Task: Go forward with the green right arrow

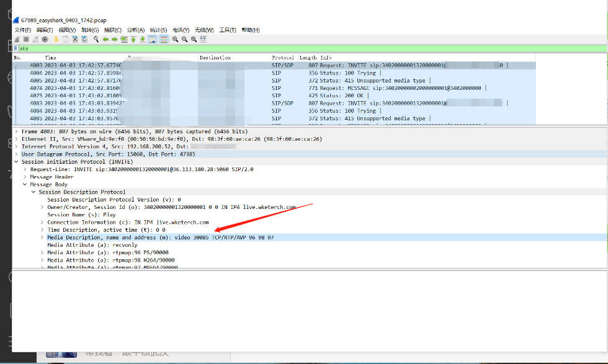Action: [114, 39]
